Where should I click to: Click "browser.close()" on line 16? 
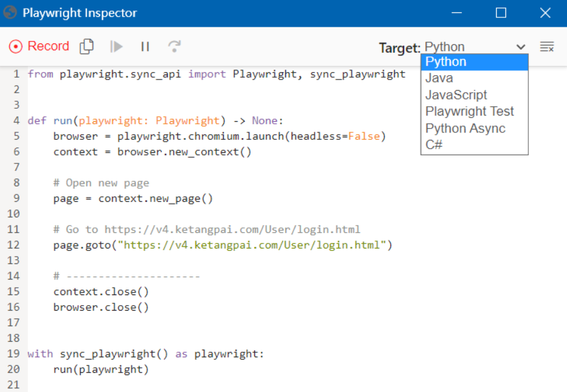(x=101, y=307)
